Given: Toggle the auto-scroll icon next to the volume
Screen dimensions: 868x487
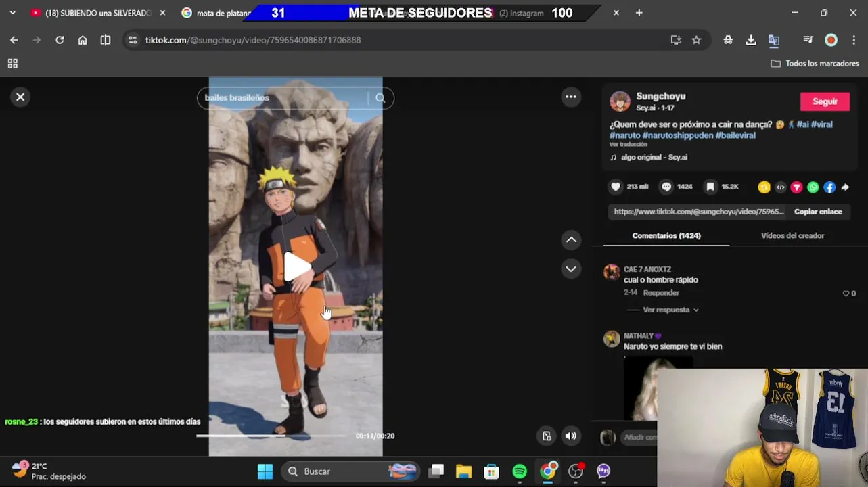Looking at the screenshot, I should click(x=547, y=436).
